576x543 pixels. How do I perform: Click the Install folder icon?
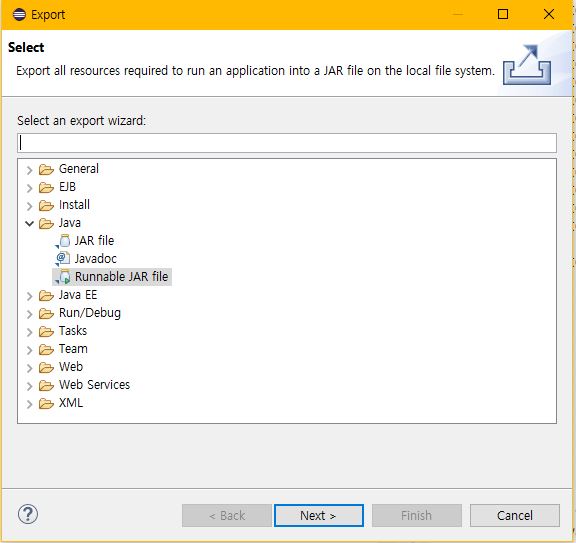click(x=46, y=205)
